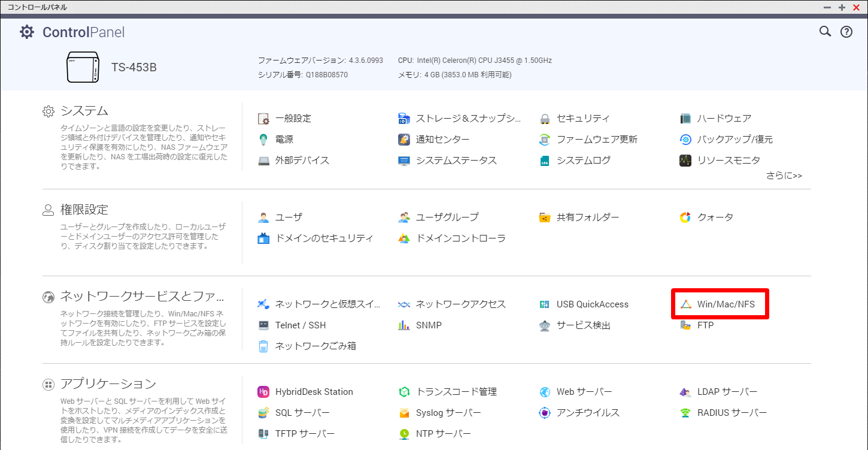The image size is (868, 450).
Task: Open HybridDesk Station icon
Action: tap(263, 392)
